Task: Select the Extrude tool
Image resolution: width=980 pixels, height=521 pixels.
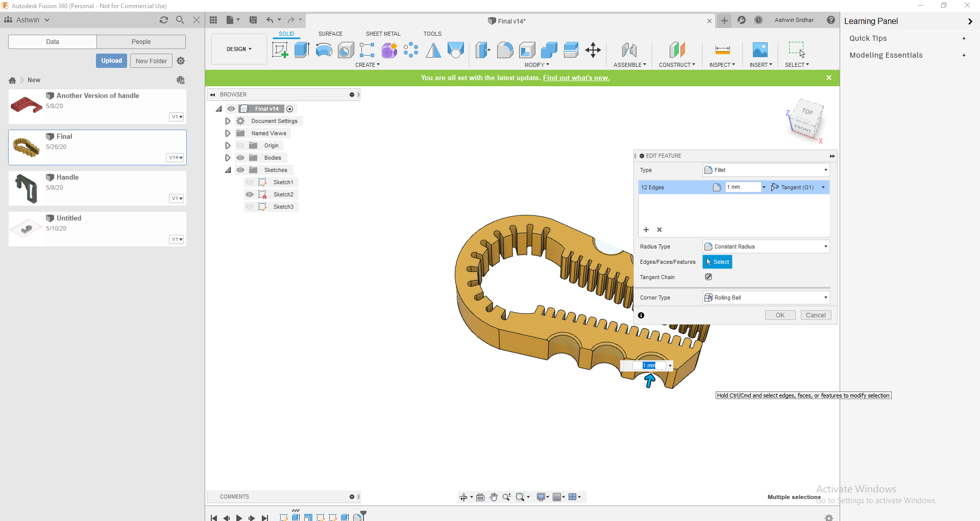Action: coord(302,50)
